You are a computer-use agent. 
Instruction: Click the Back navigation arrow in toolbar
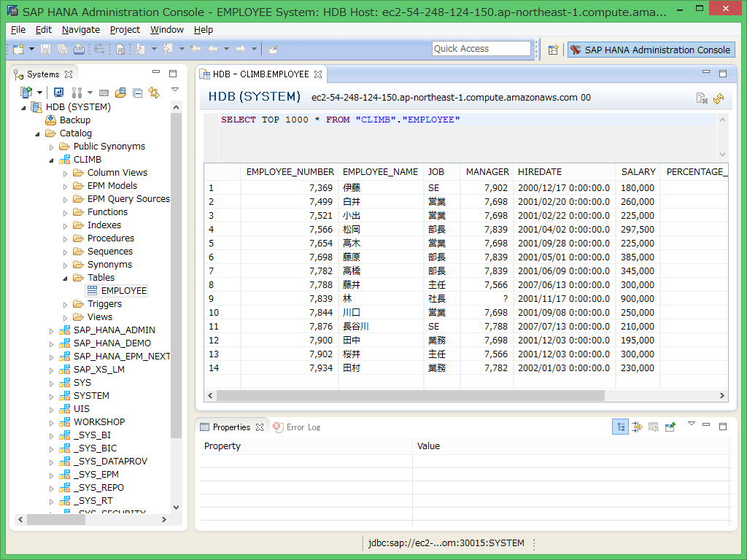coord(213,49)
